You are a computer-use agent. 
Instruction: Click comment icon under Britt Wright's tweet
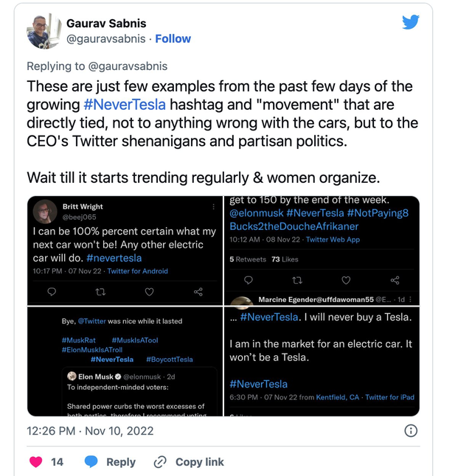(52, 292)
